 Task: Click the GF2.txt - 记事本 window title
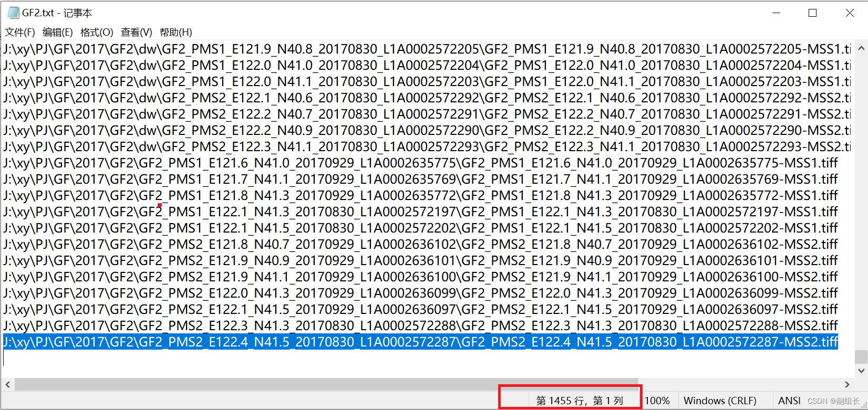coord(57,13)
